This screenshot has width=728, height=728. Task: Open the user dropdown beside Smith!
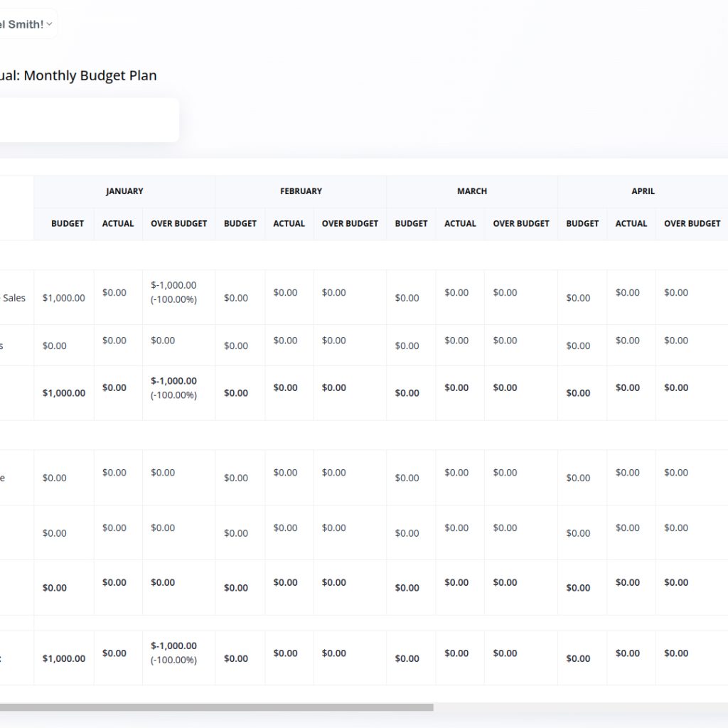48,24
